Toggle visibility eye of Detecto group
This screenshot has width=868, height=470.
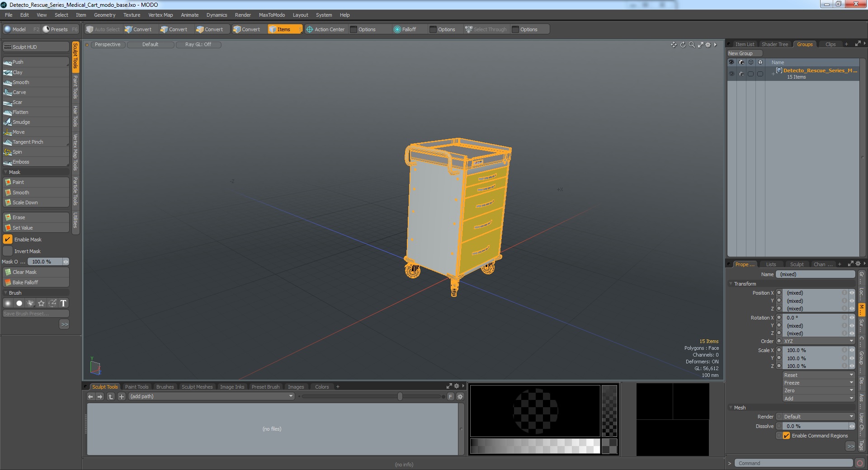point(731,74)
